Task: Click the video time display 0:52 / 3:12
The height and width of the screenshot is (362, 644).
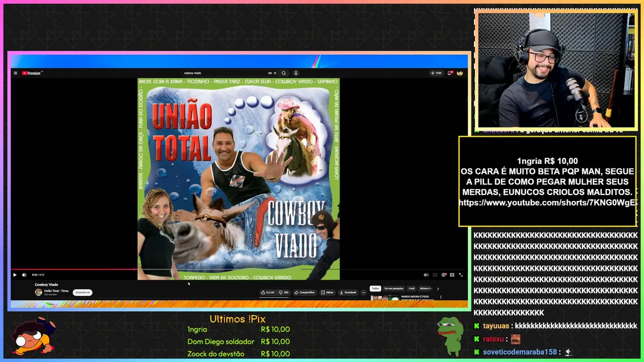Action: [x=38, y=275]
